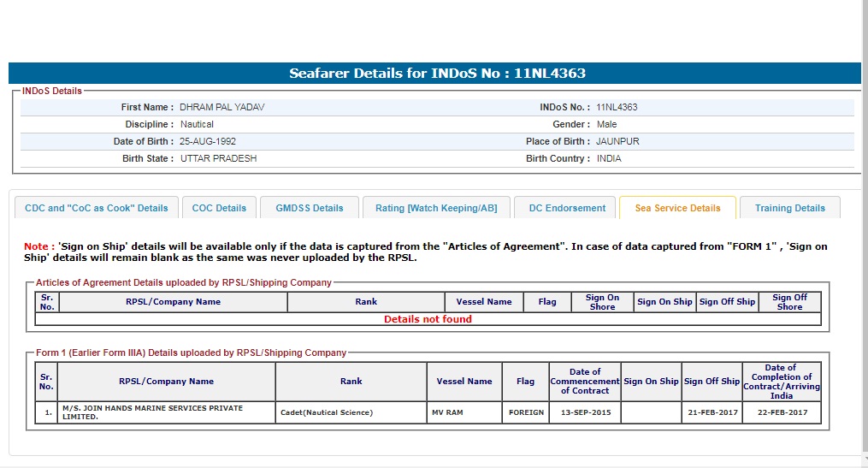Select the FOREIGN flag cell
The height and width of the screenshot is (468, 868).
pos(525,412)
